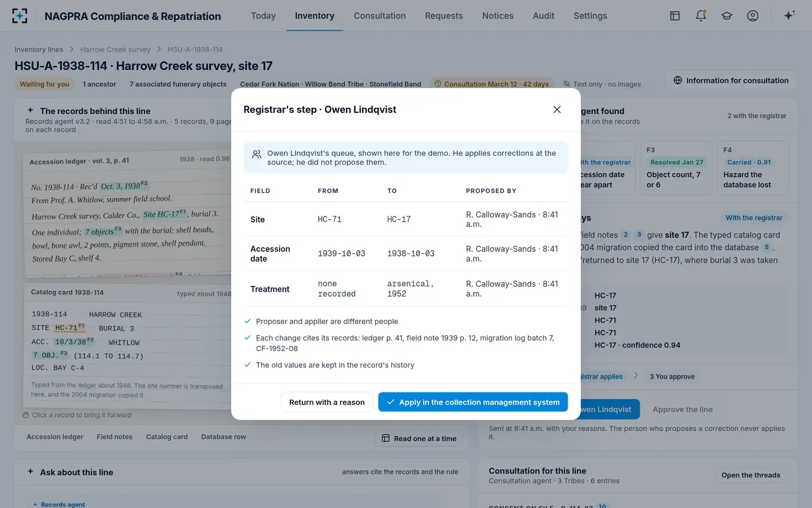
Task: Go to the Notices tab
Action: (498, 16)
